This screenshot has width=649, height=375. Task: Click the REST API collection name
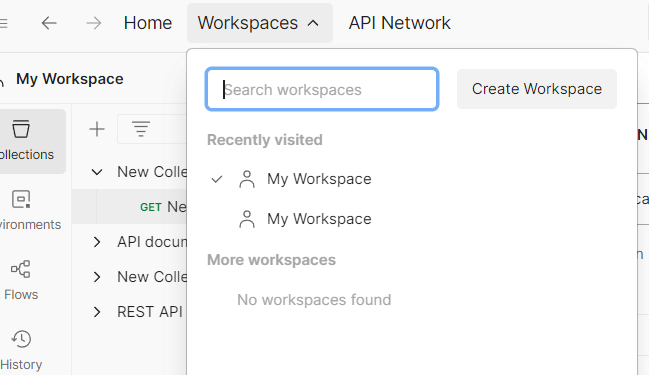(150, 312)
